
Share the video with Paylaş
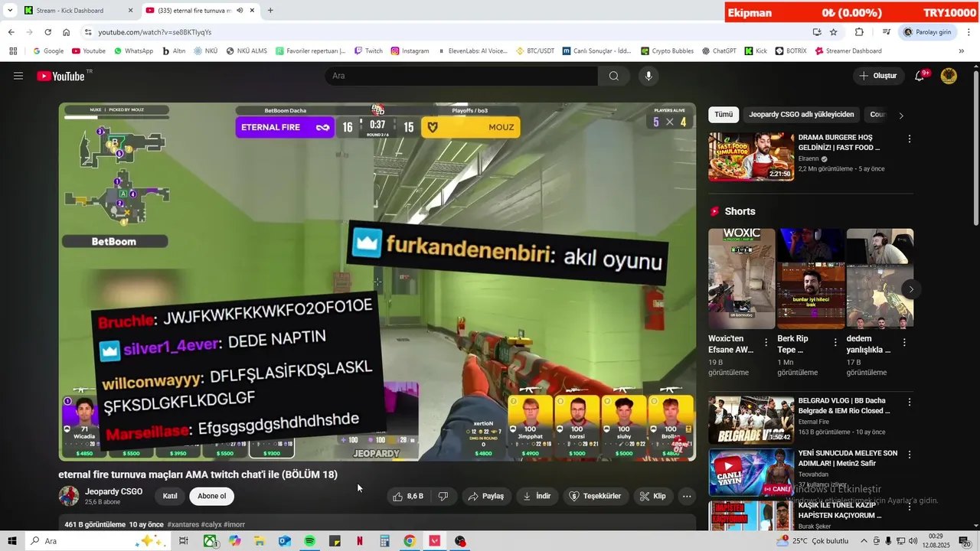486,496
